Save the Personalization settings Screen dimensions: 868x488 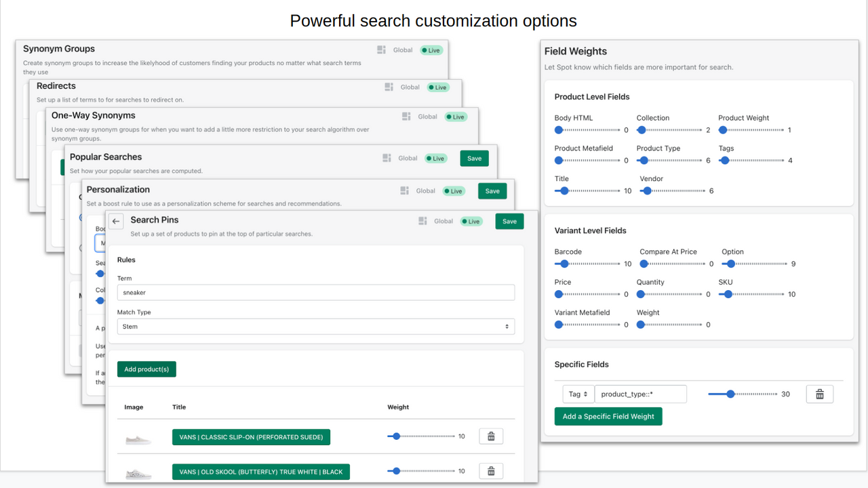click(492, 191)
